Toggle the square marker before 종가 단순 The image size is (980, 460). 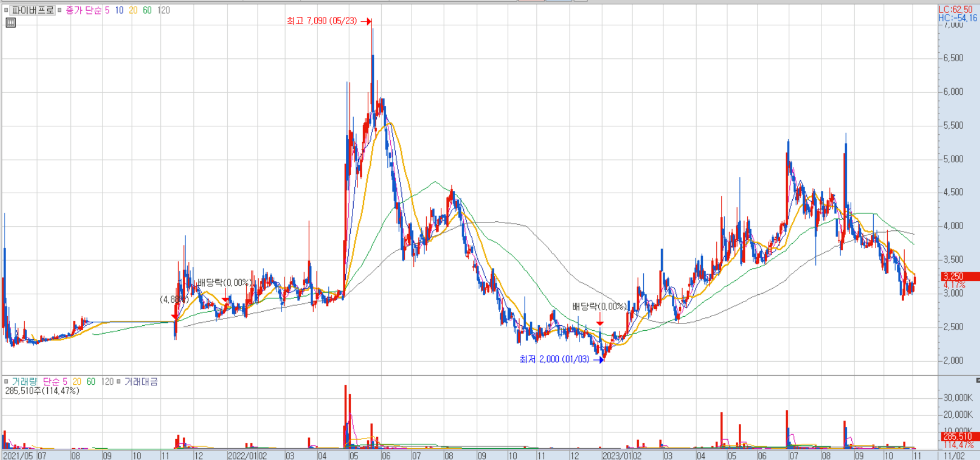click(x=60, y=10)
